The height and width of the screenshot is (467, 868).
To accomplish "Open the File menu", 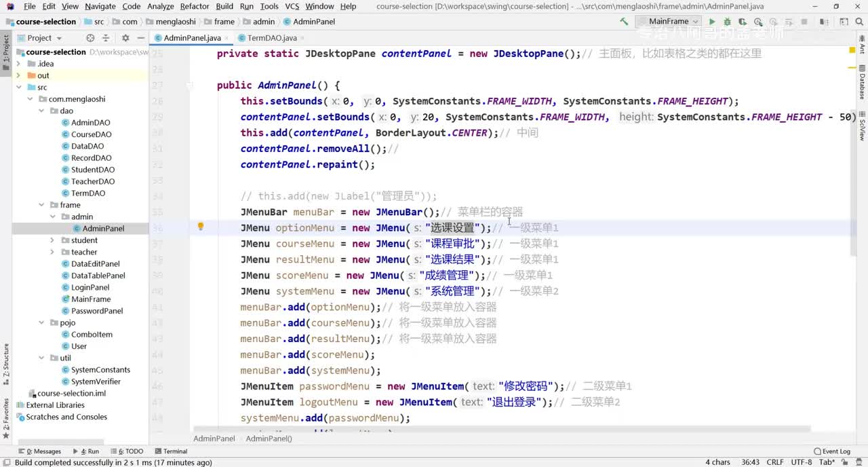I will [30, 6].
